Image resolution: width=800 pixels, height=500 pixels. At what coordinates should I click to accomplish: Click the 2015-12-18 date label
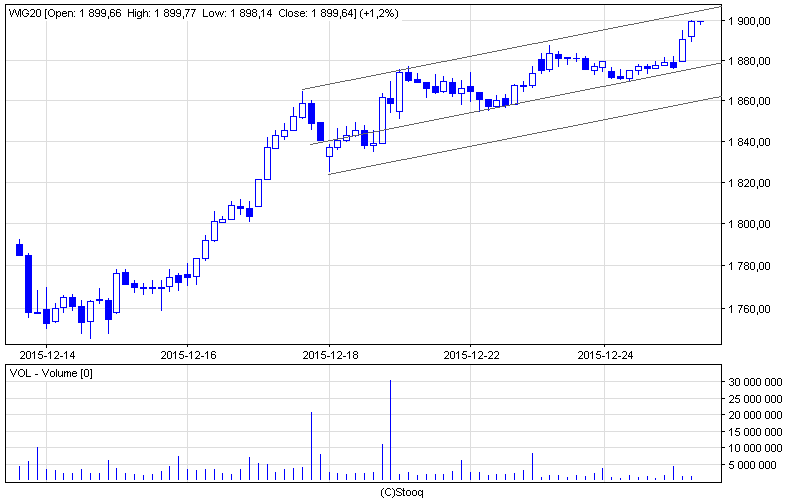tap(330, 355)
